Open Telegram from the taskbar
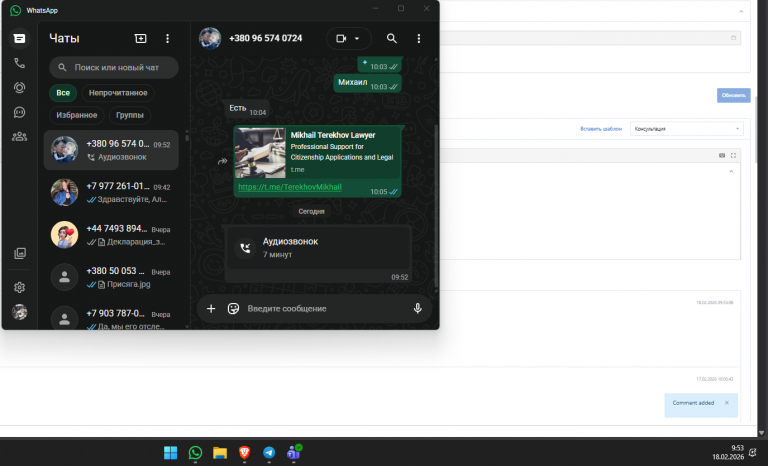768x466 pixels. [x=269, y=453]
